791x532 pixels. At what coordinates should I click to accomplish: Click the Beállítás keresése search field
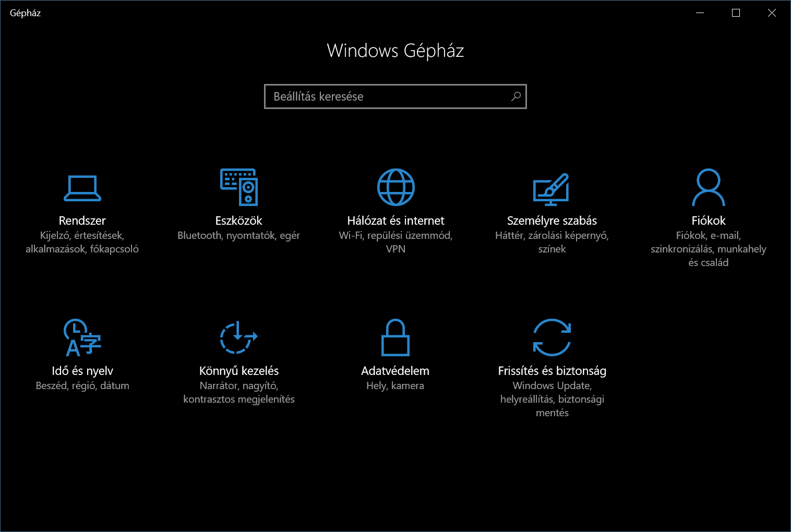tap(395, 96)
